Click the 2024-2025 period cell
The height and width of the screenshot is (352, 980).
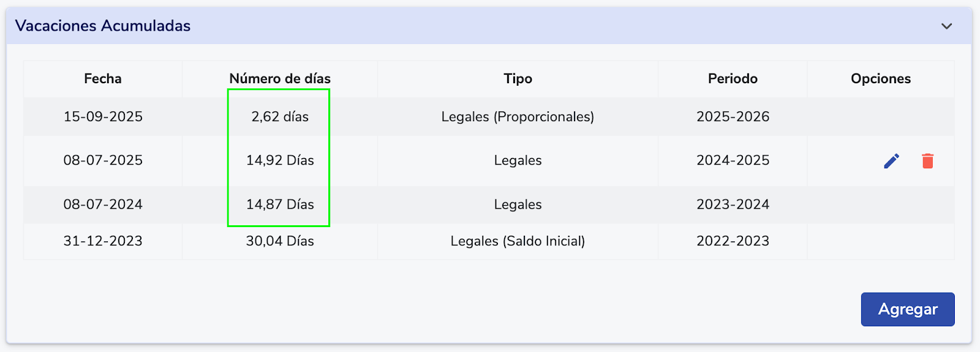[733, 160]
